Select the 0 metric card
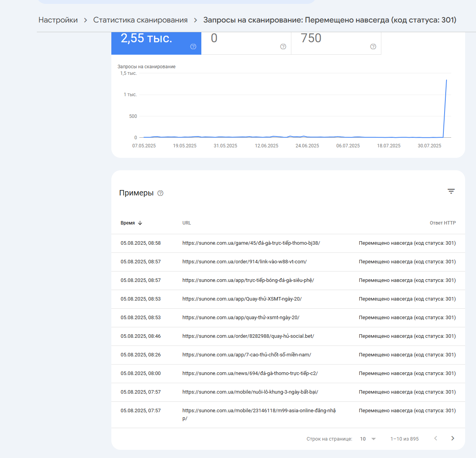Image resolution: width=476 pixels, height=458 pixels. [x=246, y=43]
